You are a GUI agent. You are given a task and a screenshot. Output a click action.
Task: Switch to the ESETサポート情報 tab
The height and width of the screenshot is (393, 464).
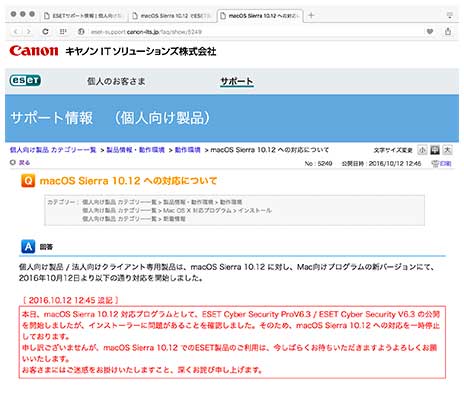point(83,16)
